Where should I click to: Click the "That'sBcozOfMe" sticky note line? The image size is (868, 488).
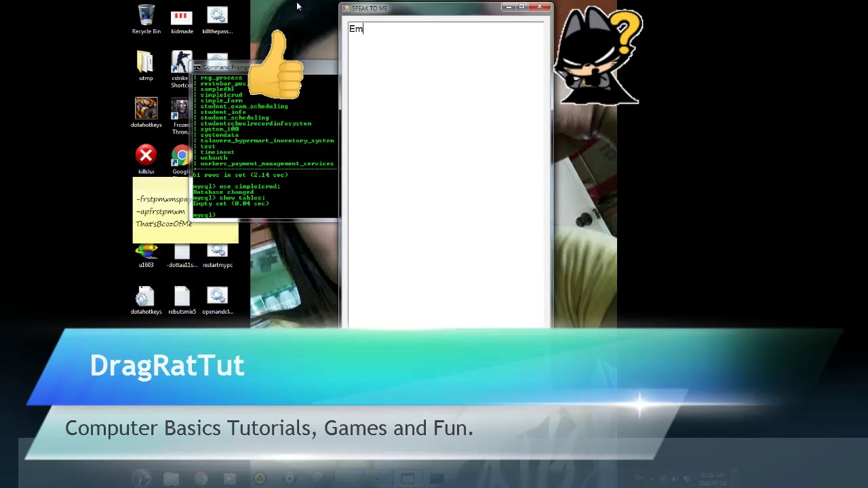pyautogui.click(x=164, y=224)
